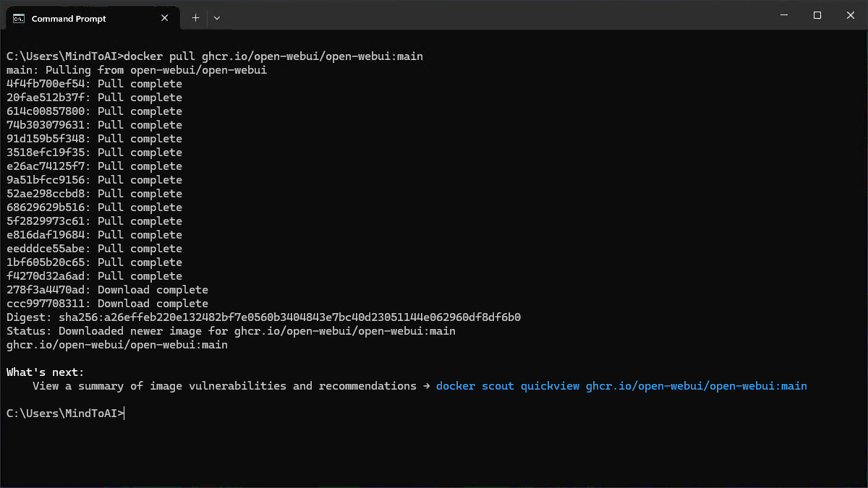Click the 'Status: Downloaded newer image' line

point(231,331)
